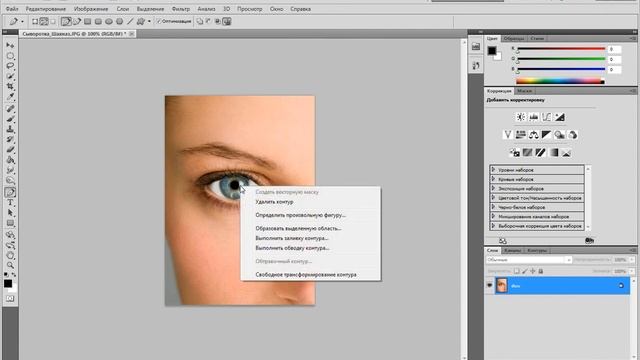Viewport: 640px width, 360px height.
Task: Toggle Quick Mask mode in the toolbox
Action: tap(10, 299)
